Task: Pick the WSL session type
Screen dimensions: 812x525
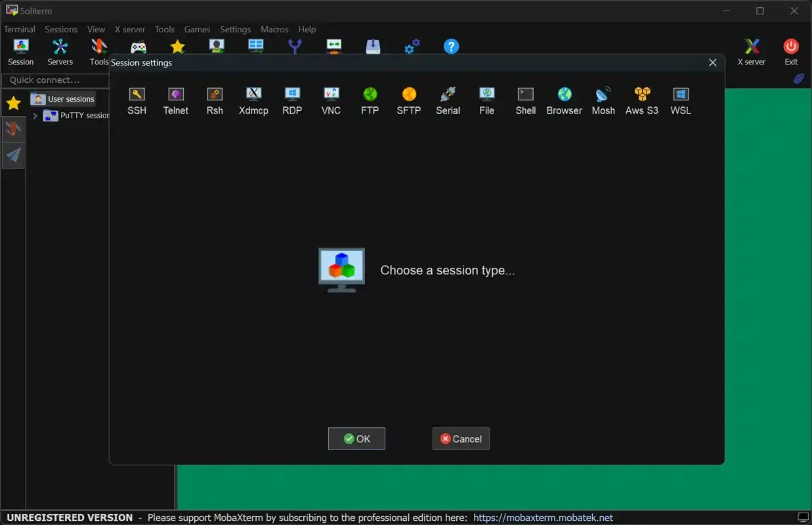Action: click(681, 102)
